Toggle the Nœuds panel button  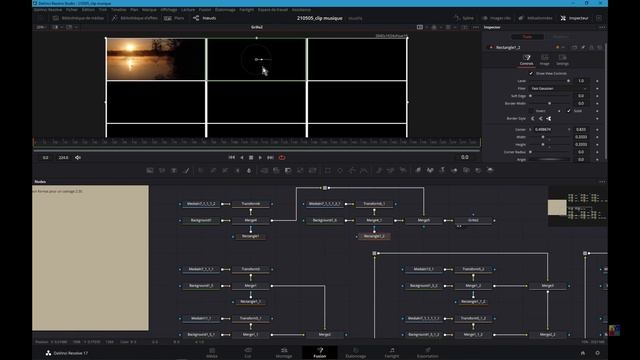(x=204, y=18)
